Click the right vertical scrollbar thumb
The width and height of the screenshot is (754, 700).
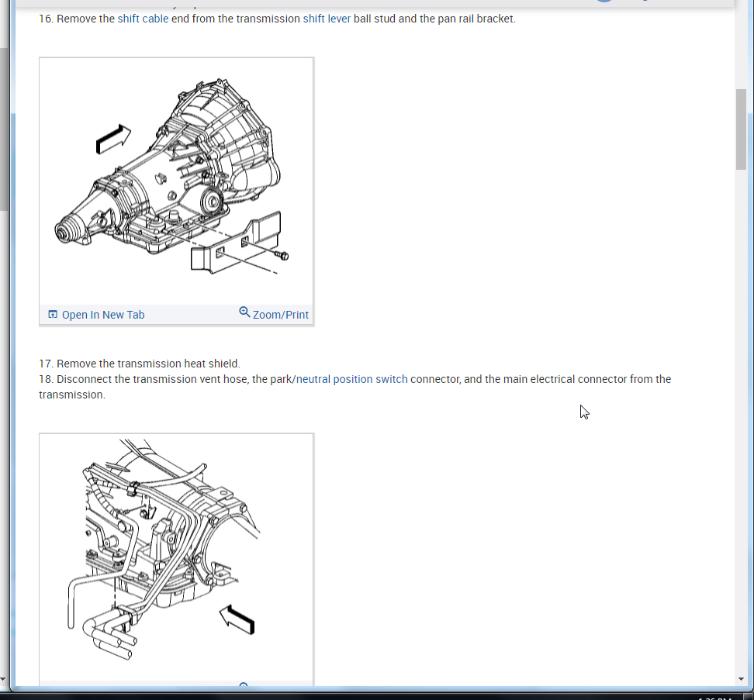click(x=741, y=129)
